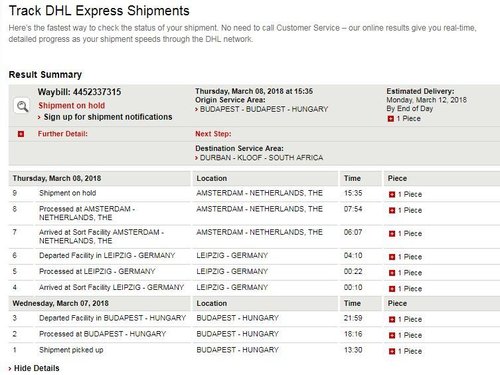Expand piece icon for Processed at AMSTERDAM row
Image resolution: width=500 pixels, height=375 pixels.
click(392, 210)
